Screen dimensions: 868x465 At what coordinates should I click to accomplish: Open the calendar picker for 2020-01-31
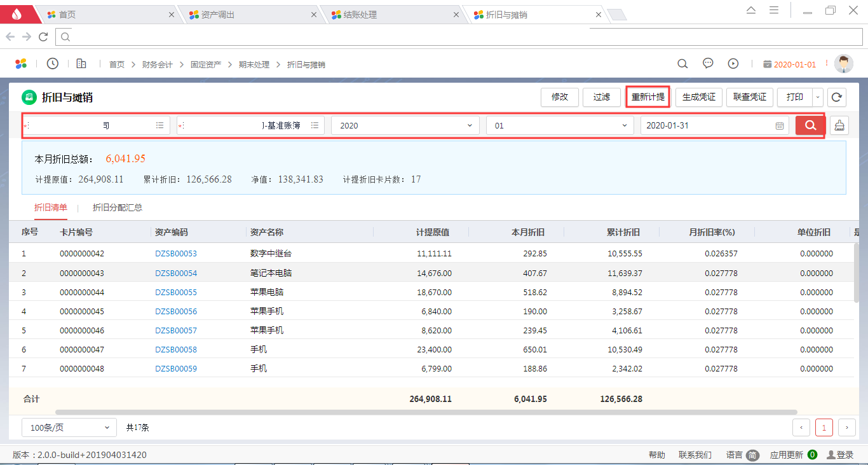(x=780, y=126)
